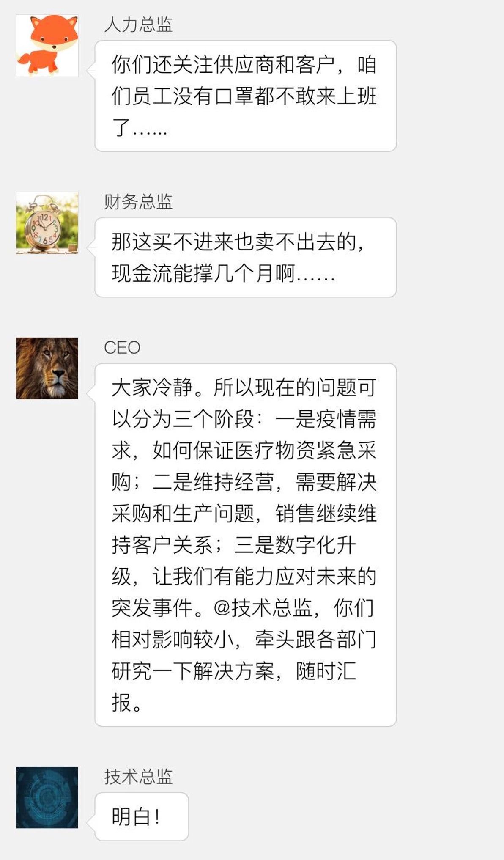Click the 财务总监 sender name
The image size is (504, 860).
click(138, 202)
